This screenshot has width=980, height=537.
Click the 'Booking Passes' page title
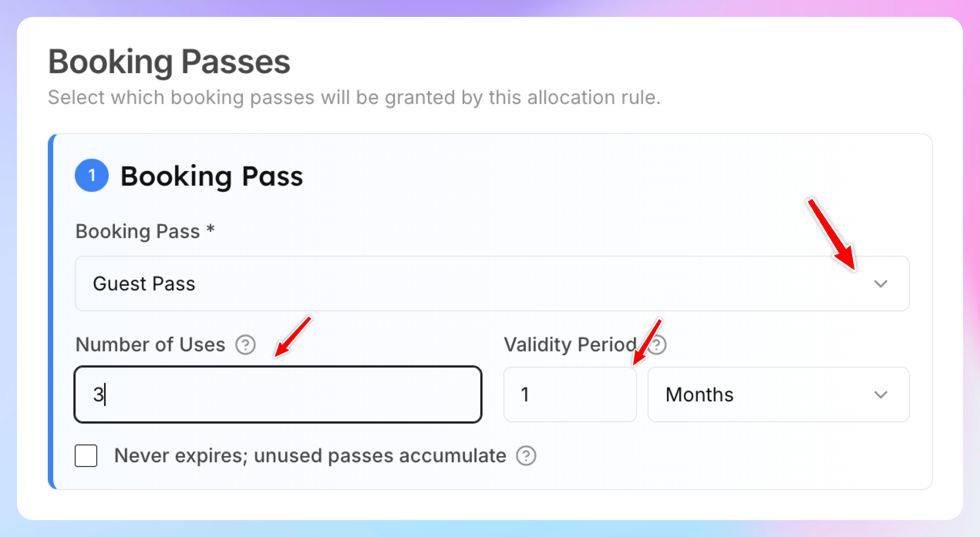tap(169, 62)
